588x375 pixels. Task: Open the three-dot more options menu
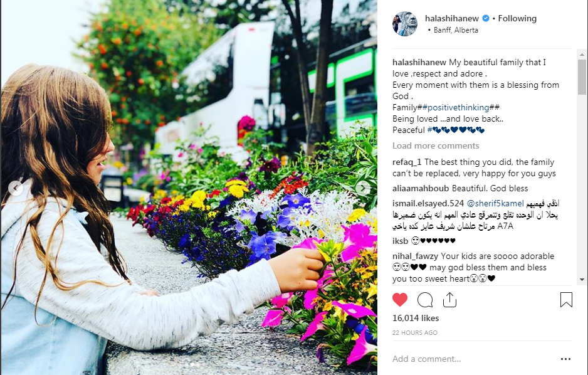565,359
